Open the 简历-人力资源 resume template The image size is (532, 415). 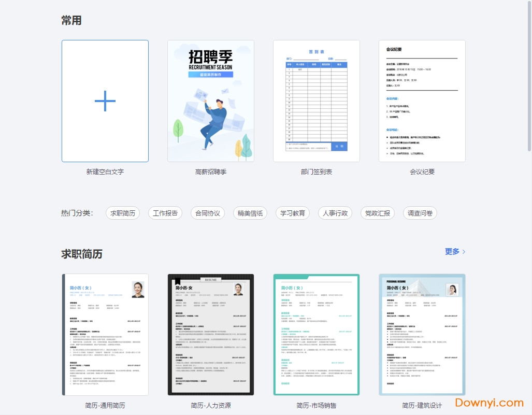tap(211, 334)
